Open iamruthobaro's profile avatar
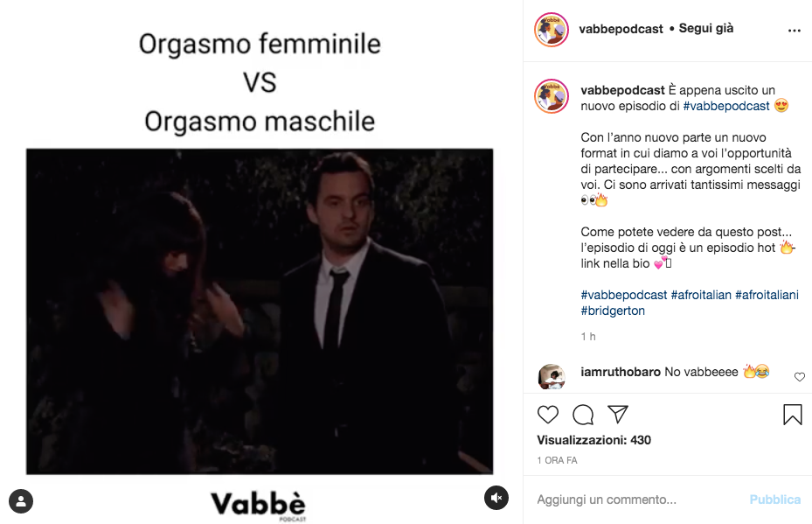This screenshot has height=524, width=812. (x=552, y=377)
